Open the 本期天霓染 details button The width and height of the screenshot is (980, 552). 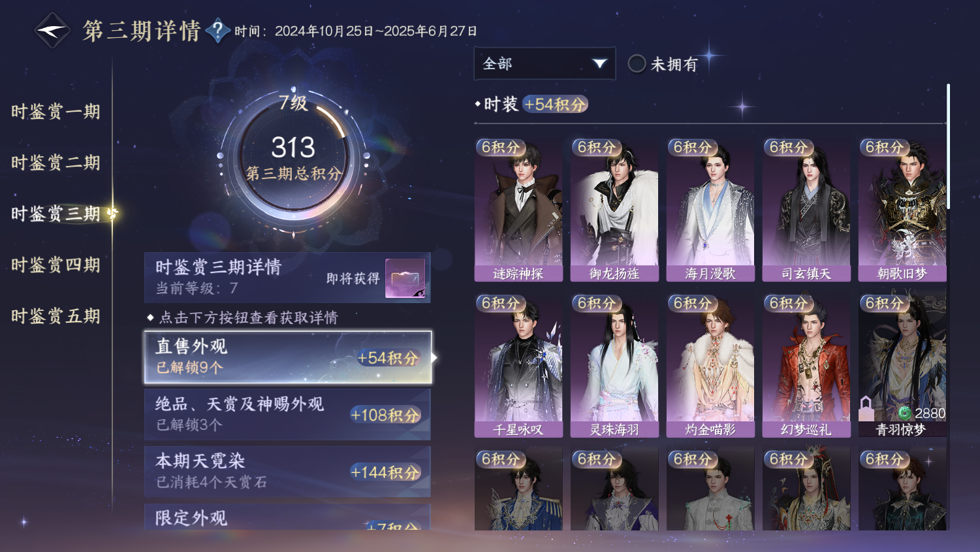[287, 472]
